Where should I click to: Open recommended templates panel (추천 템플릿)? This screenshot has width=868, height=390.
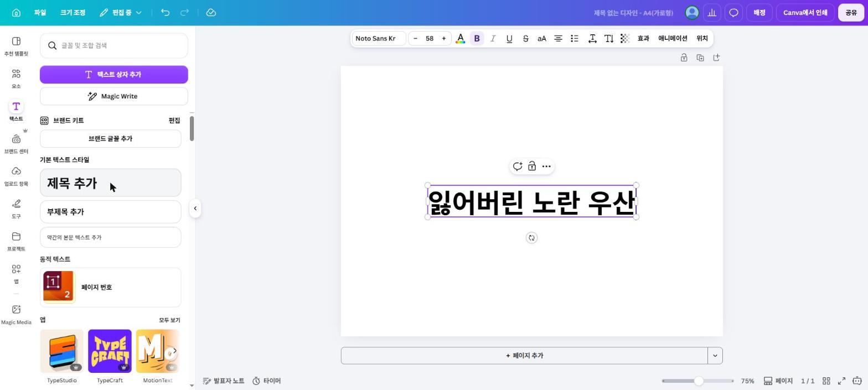(x=16, y=46)
